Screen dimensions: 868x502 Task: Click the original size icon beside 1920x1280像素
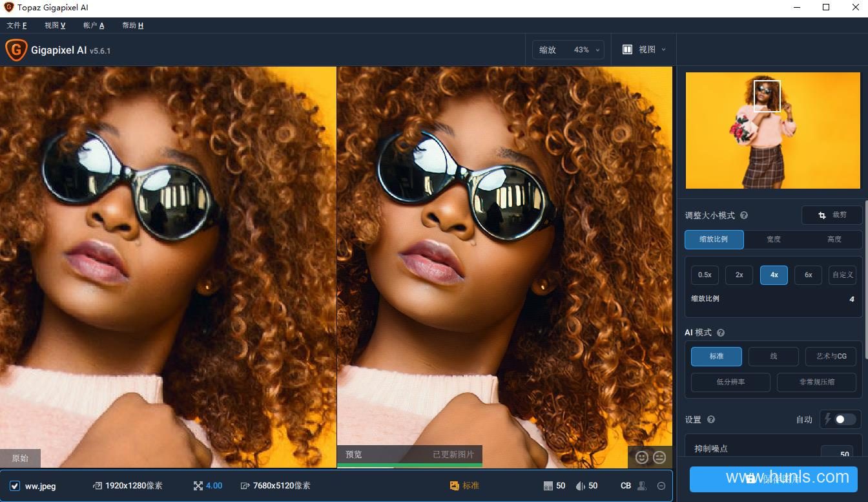click(97, 485)
